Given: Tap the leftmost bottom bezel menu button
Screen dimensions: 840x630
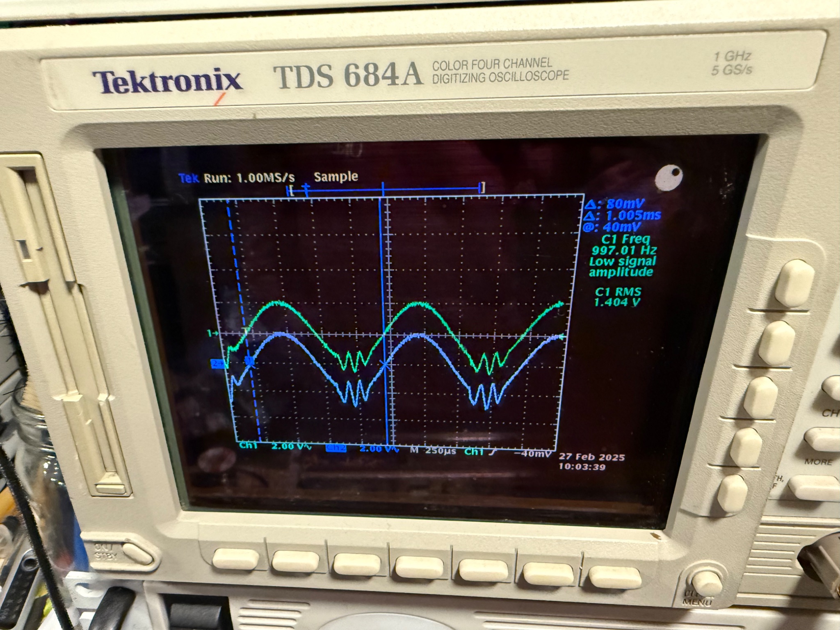Looking at the screenshot, I should tap(236, 559).
